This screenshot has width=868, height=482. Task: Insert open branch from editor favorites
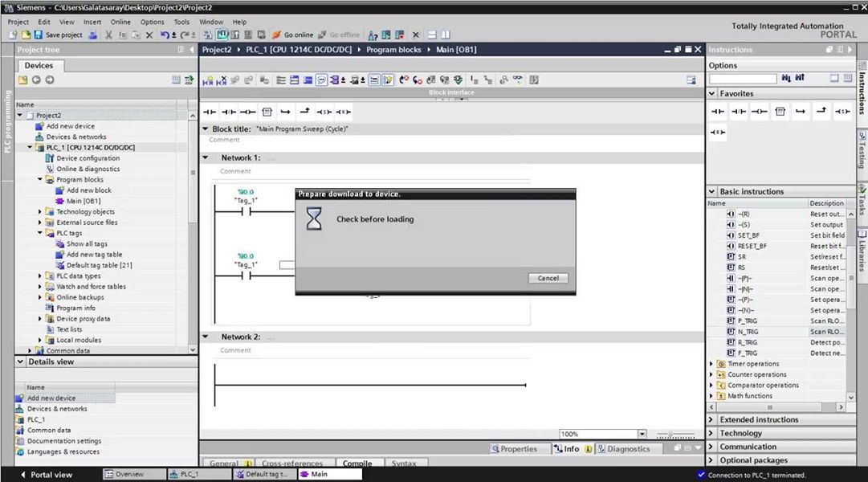point(286,112)
